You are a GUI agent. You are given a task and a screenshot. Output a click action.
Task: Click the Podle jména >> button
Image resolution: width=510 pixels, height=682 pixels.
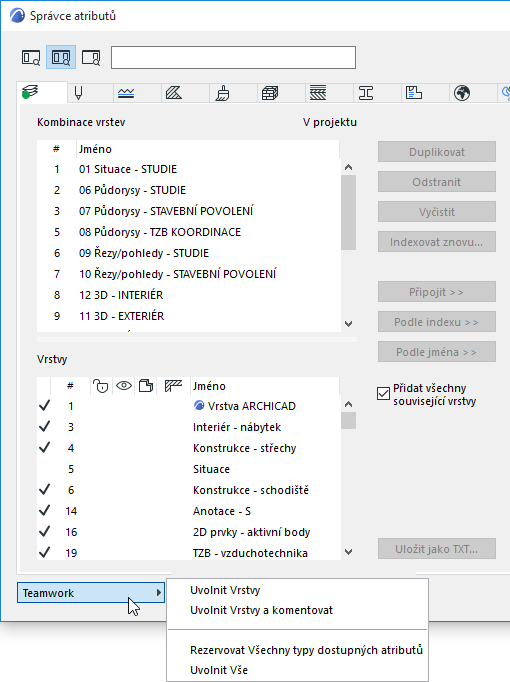(x=437, y=352)
